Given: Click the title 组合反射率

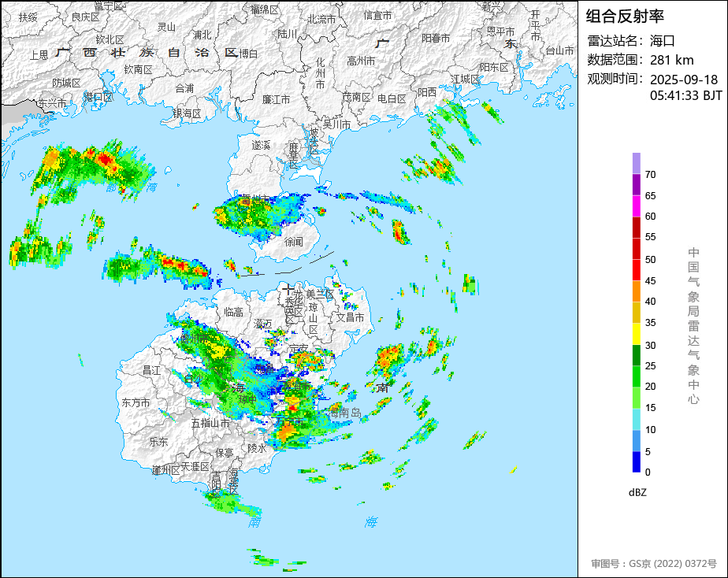Looking at the screenshot, I should [625, 17].
